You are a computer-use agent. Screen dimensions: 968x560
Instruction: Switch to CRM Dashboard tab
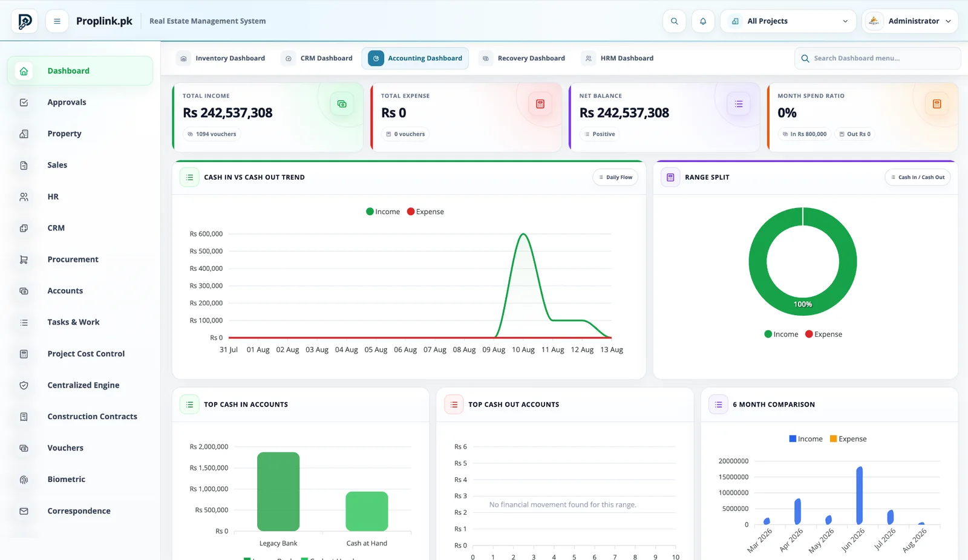click(x=318, y=59)
